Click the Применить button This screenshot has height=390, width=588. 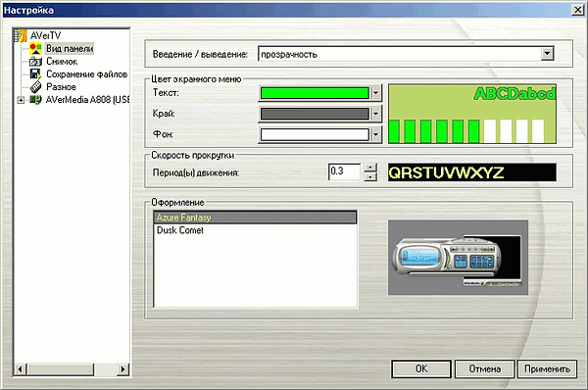(547, 369)
